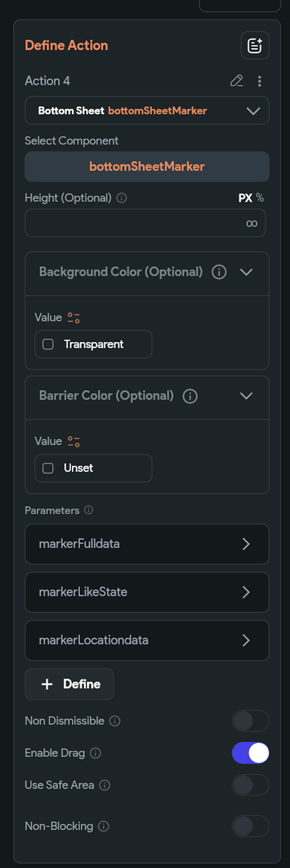Check the Unset checkbox
Viewport: 290px width, 868px height.
48,468
